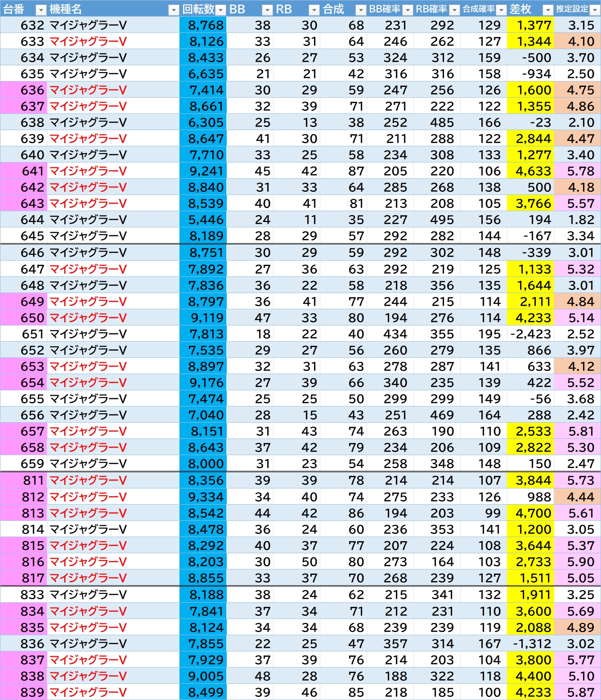The height and width of the screenshot is (700, 601).
Task: Select the 回転数 cell with 9,334
Action: pos(206,497)
